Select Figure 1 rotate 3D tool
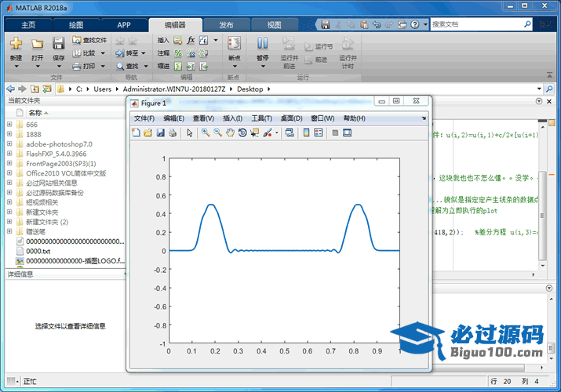The height and width of the screenshot is (392, 561). click(x=242, y=132)
